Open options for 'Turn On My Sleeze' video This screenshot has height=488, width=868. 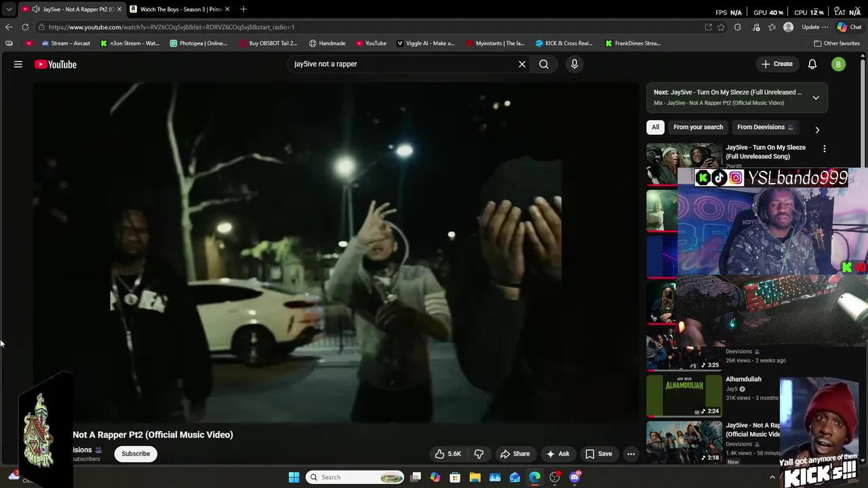point(825,148)
